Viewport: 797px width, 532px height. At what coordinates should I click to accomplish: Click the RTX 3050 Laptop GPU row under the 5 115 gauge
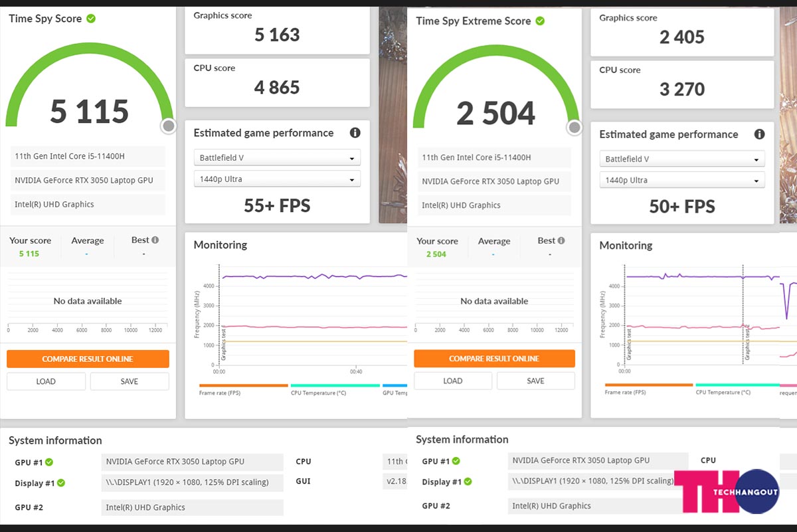88,181
